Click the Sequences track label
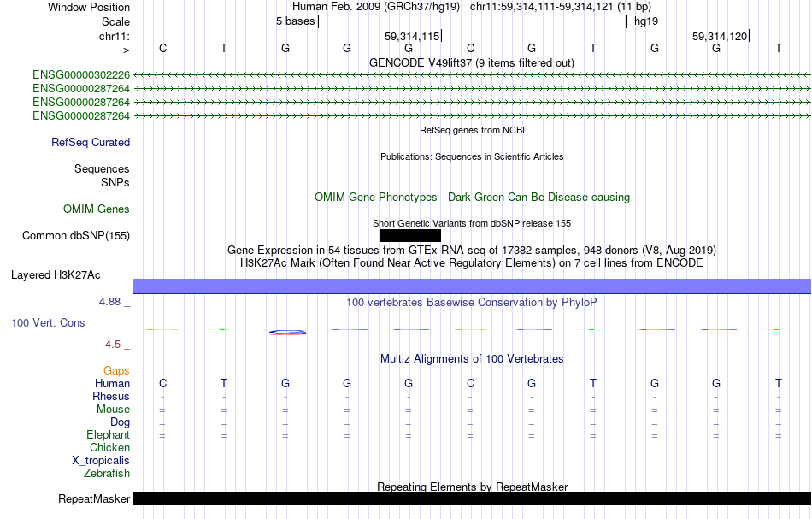The width and height of the screenshot is (812, 519). pos(102,168)
